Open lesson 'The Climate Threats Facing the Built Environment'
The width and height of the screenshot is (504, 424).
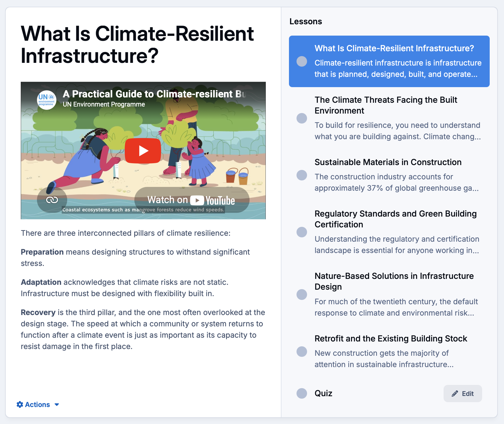389,118
